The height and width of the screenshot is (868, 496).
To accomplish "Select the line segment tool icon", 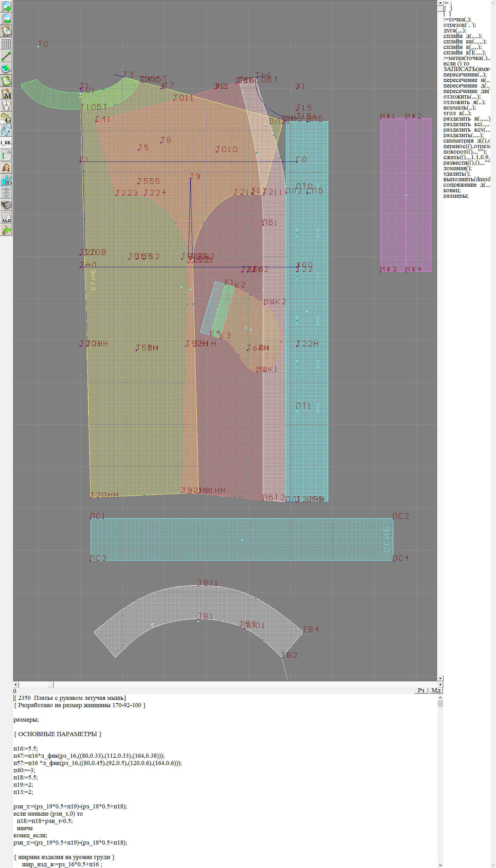I will pos(6,56).
